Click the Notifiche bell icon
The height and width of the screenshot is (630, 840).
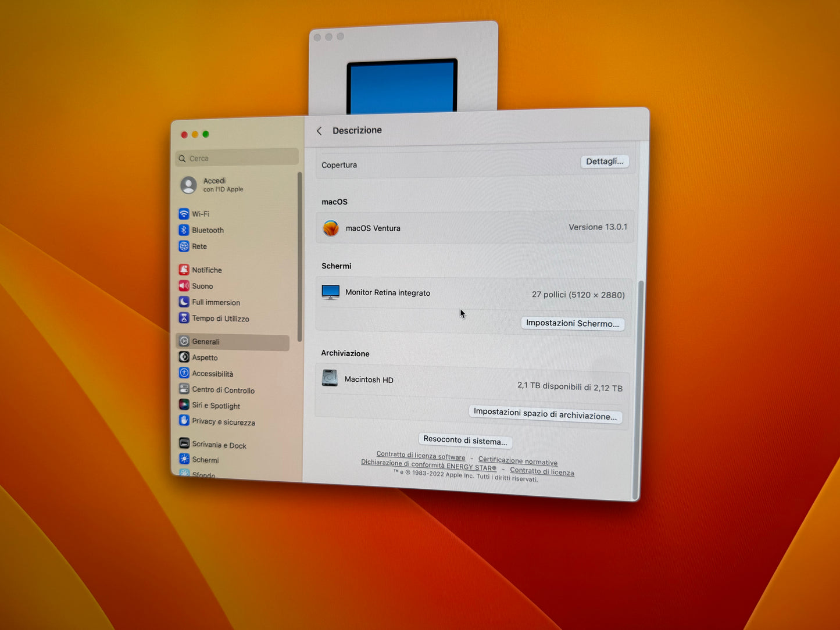[184, 270]
